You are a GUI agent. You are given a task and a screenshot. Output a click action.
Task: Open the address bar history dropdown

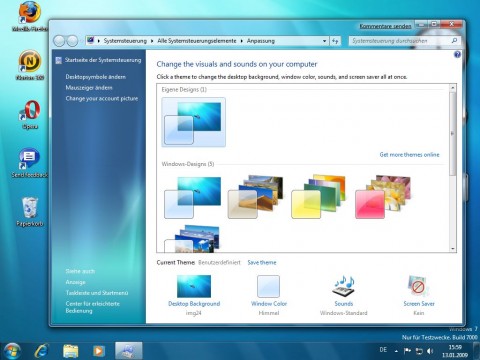click(x=324, y=41)
